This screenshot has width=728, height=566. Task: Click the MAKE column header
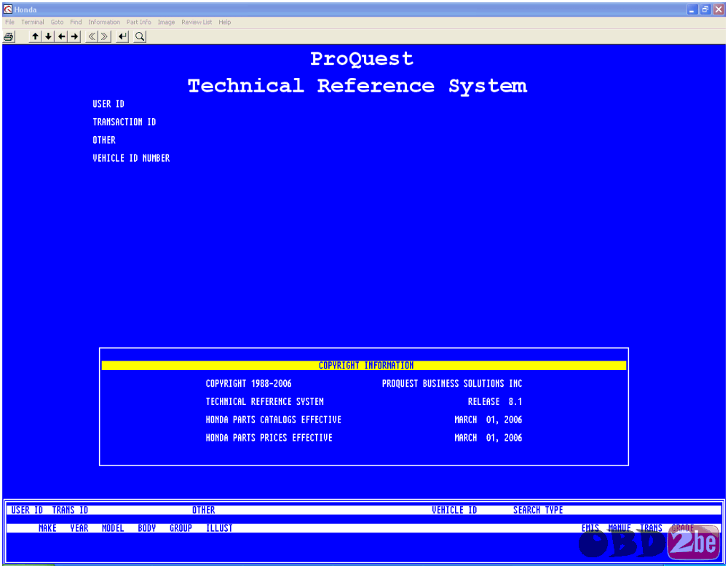tap(47, 528)
